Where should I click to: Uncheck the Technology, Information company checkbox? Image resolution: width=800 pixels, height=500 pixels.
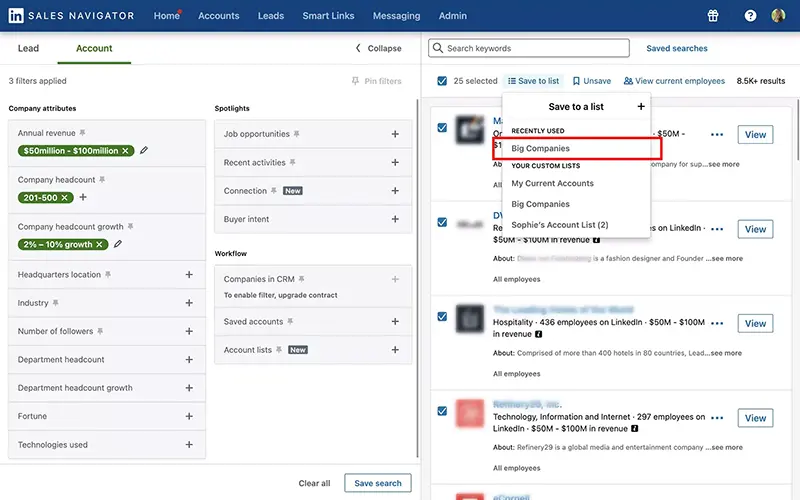(x=442, y=411)
